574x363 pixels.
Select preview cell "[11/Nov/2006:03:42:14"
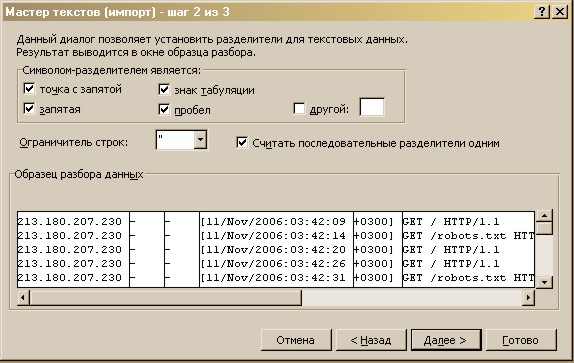(273, 235)
